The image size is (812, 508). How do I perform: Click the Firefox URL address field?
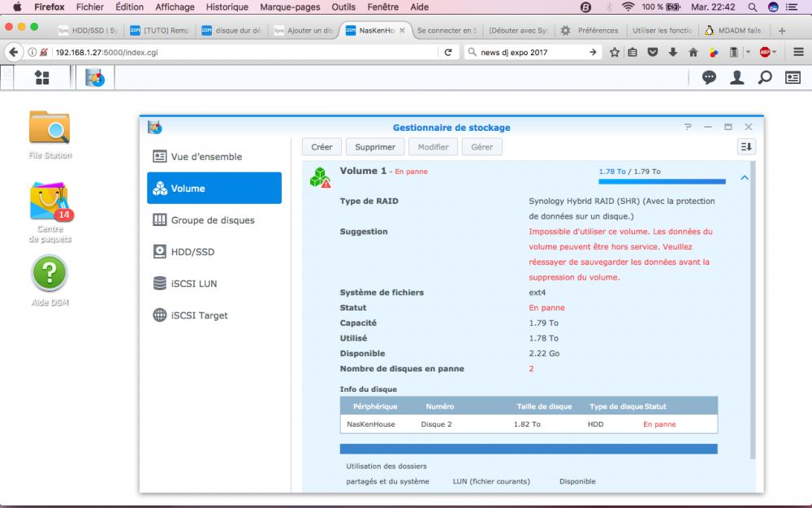tap(244, 52)
